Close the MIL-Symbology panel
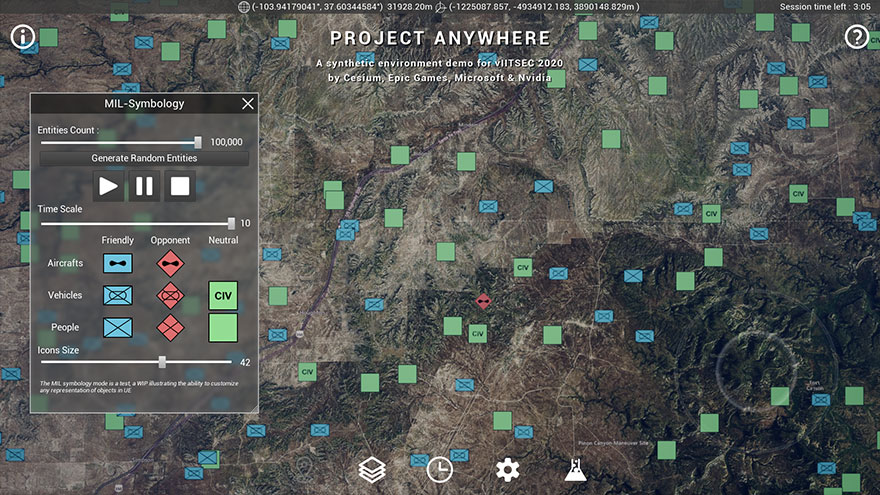 [x=248, y=103]
